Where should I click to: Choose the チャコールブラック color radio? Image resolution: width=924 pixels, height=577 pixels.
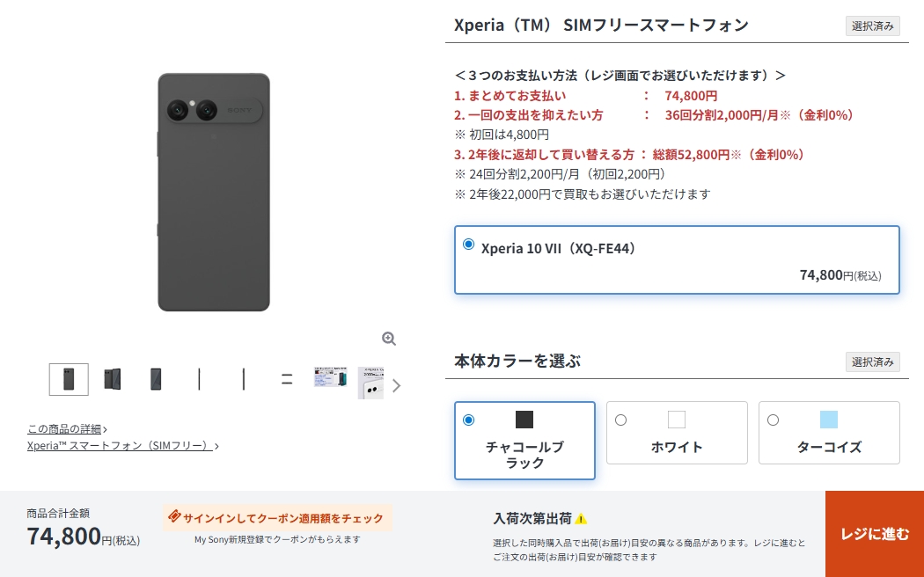click(468, 420)
